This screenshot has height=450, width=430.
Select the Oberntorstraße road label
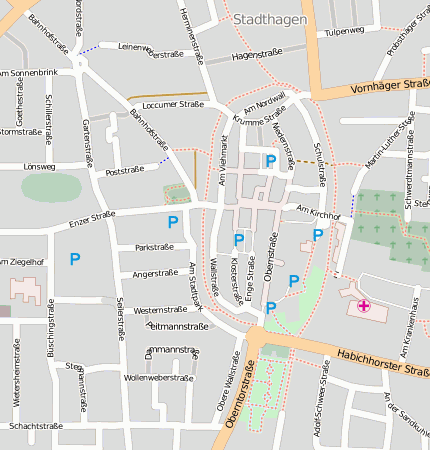click(x=240, y=394)
